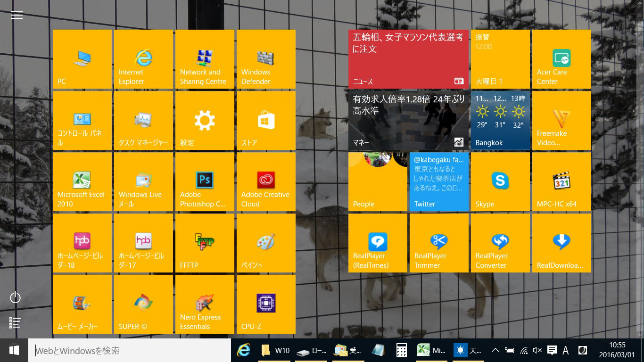Screen dimensions: 644x362
Task: Open タスク マネージャー tile
Action: (143, 120)
